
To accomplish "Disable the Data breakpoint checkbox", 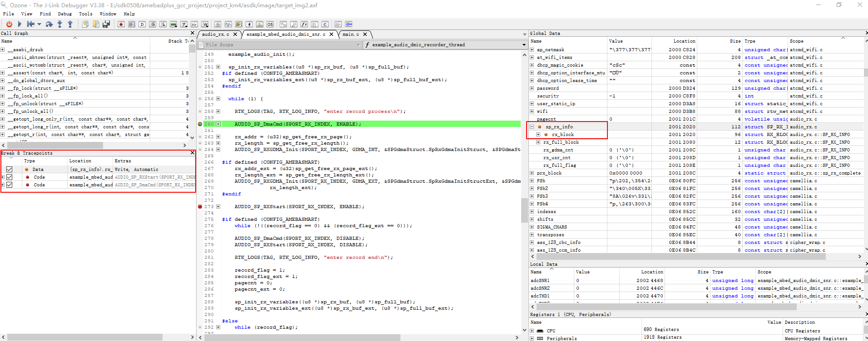I will (9, 170).
